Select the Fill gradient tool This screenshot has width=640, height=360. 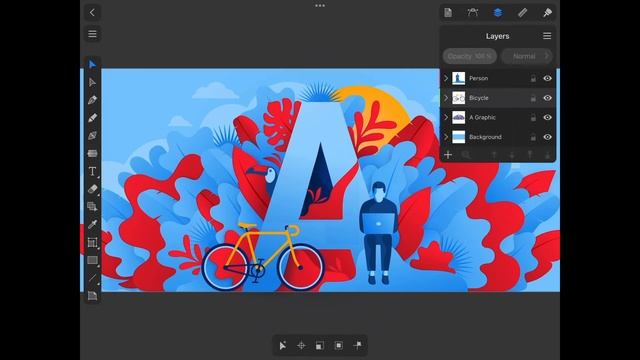92,153
